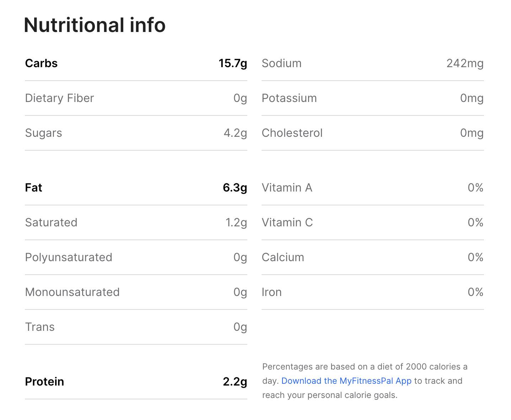Screen dimensions: 511x420
Task: Select the Vitamin C label
Action: click(287, 222)
